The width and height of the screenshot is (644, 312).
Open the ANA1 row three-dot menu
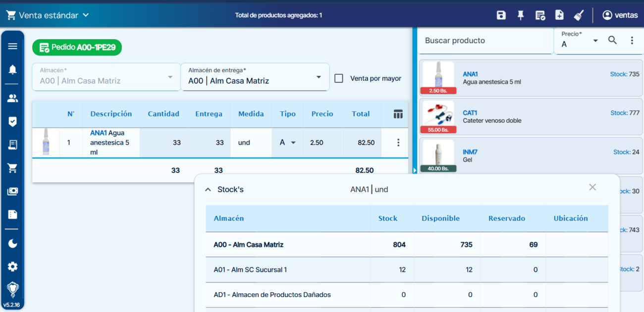tap(398, 143)
